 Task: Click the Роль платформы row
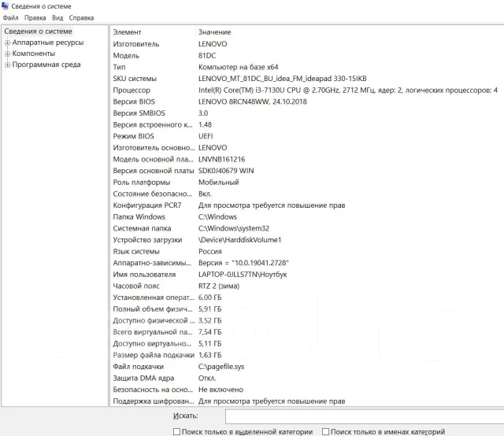coord(307,183)
